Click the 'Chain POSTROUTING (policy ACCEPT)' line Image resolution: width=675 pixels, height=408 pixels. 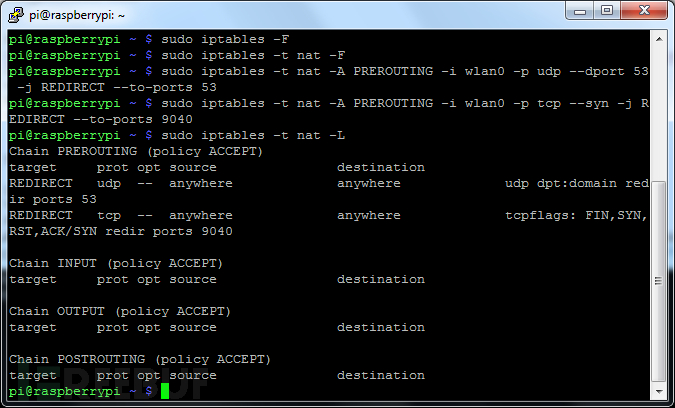pos(140,359)
